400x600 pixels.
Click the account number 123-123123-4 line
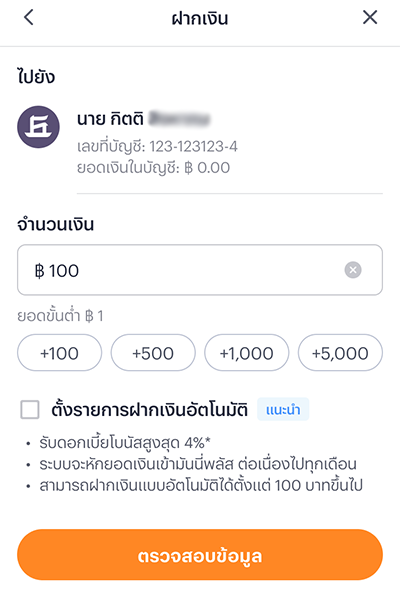[157, 146]
